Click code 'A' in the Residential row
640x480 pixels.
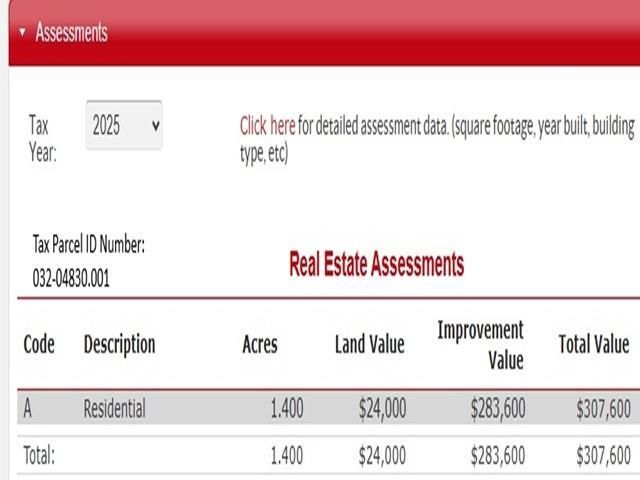[28, 408]
